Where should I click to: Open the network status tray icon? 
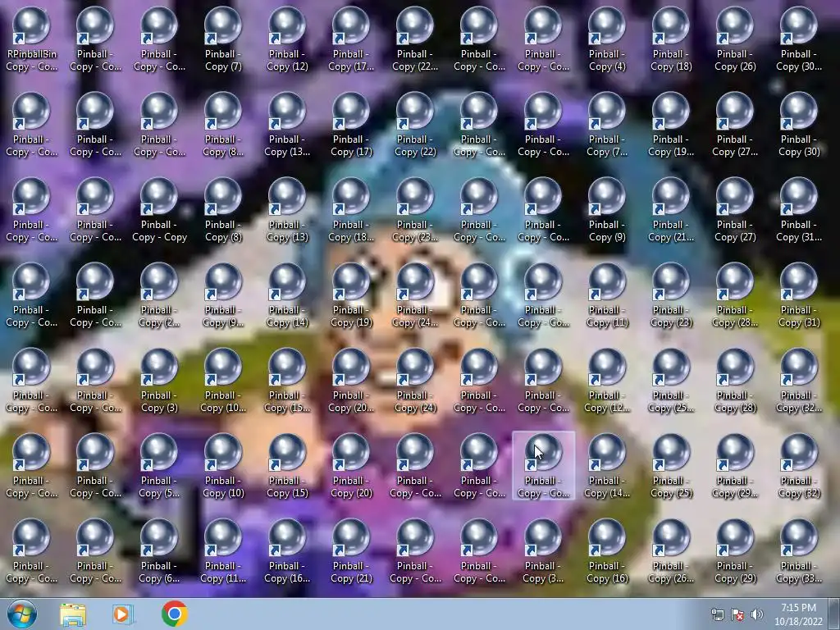[717, 614]
